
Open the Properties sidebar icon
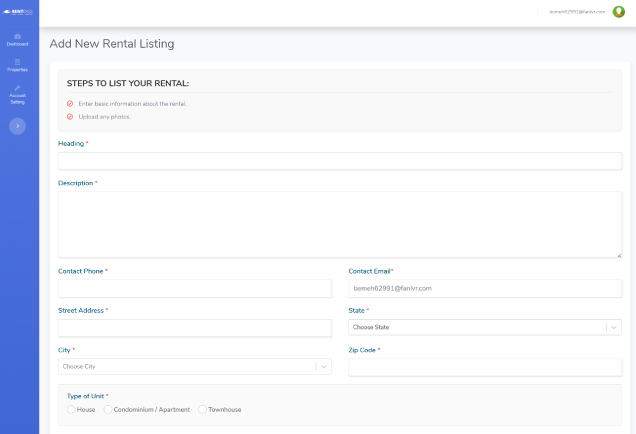18,62
